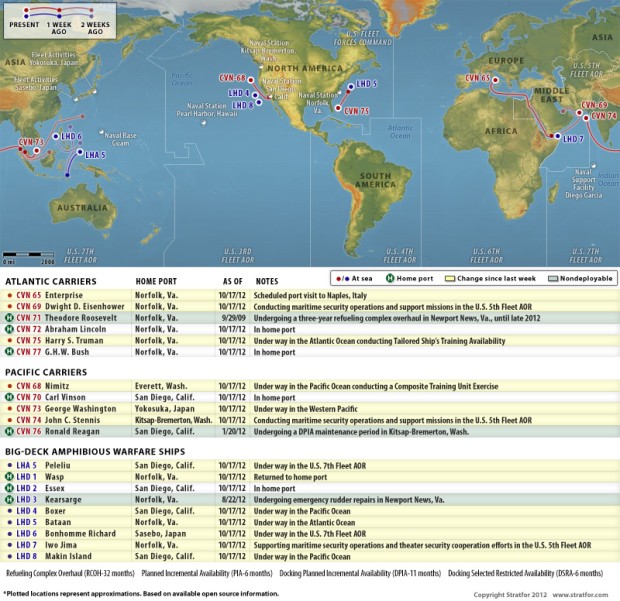Click the 'CVN 75 Harry S. Truman' row name

click(x=60, y=340)
